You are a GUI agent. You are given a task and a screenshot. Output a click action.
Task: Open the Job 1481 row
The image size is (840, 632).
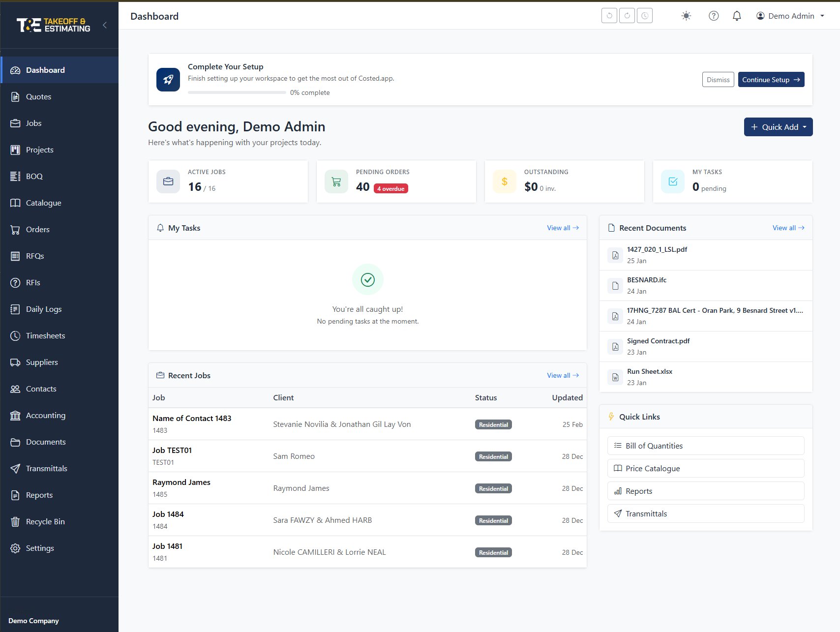tap(367, 552)
